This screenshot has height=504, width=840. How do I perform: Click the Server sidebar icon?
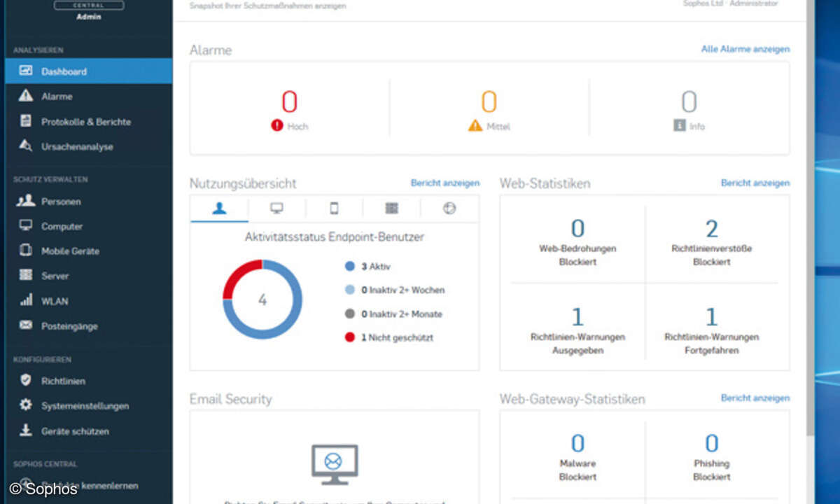(x=26, y=276)
